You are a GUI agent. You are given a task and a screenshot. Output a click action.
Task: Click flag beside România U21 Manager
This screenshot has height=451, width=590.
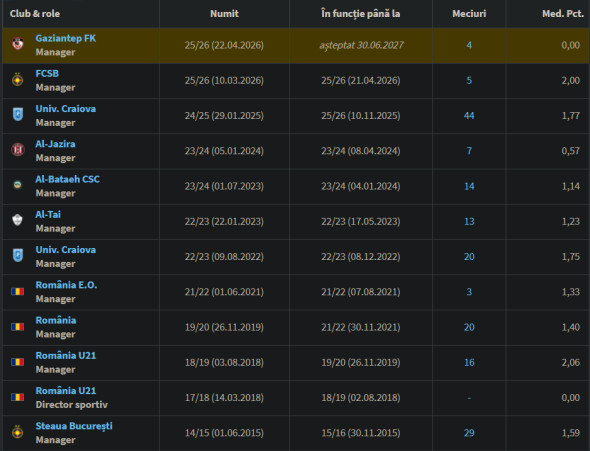click(x=18, y=362)
